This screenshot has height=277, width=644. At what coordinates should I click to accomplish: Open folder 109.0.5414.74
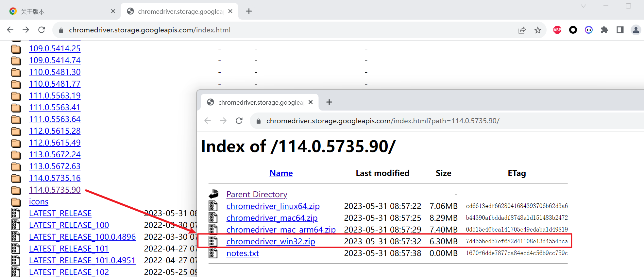(x=55, y=60)
